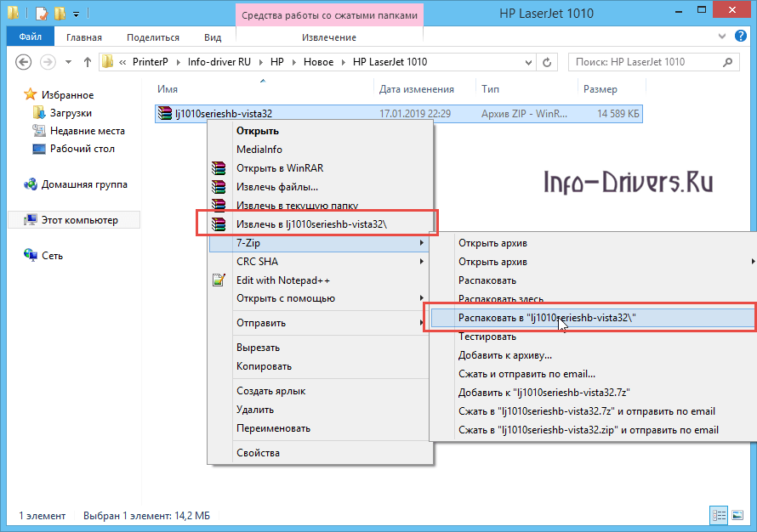Image resolution: width=757 pixels, height=532 pixels.
Task: Choose Свойства from the context menu
Action: (258, 453)
